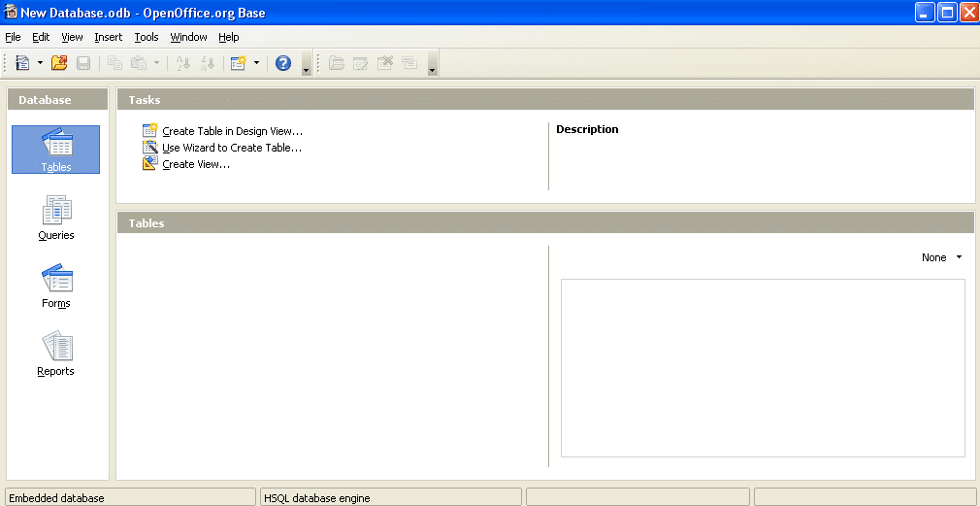
Task: Click the Paste clipboard icon
Action: [x=139, y=62]
